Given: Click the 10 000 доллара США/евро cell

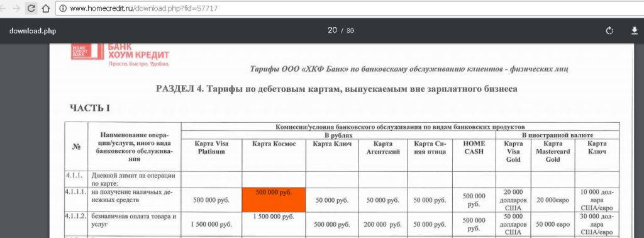Looking at the screenshot, I should (x=597, y=200).
